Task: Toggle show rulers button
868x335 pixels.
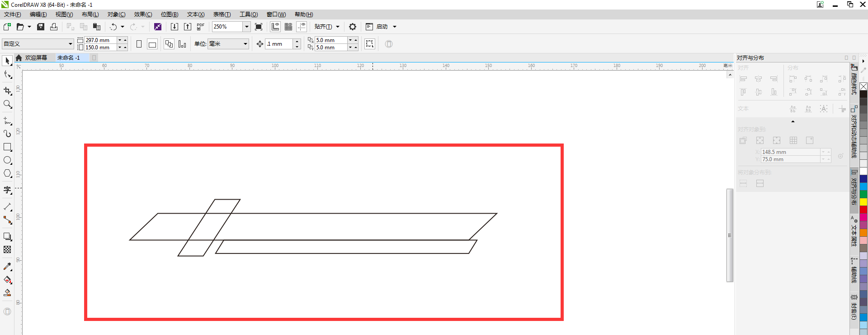Action: tap(275, 27)
